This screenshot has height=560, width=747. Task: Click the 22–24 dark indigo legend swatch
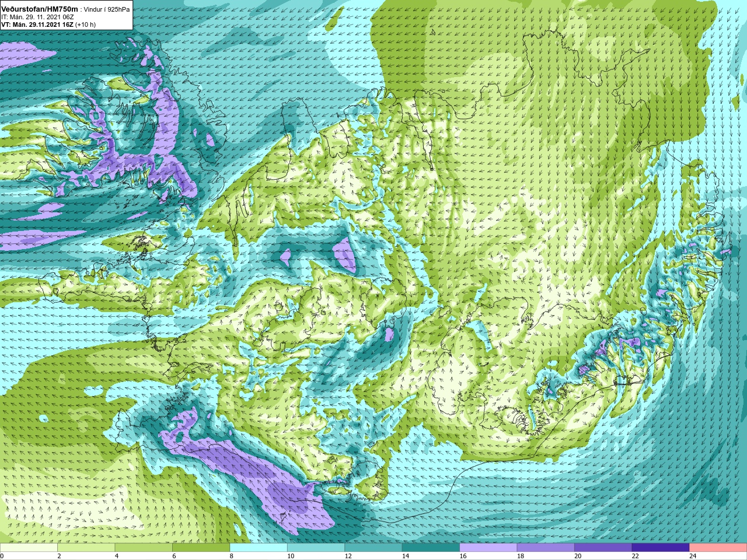pos(661,548)
